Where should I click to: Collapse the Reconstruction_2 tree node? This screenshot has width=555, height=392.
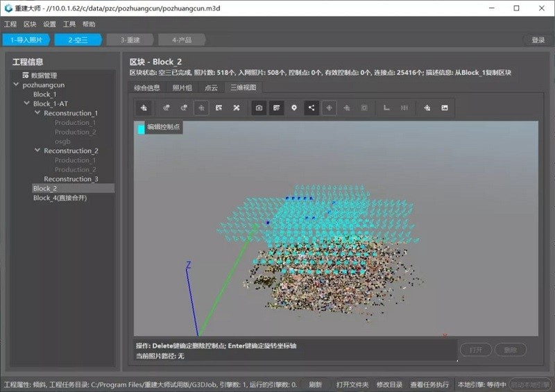click(x=37, y=151)
